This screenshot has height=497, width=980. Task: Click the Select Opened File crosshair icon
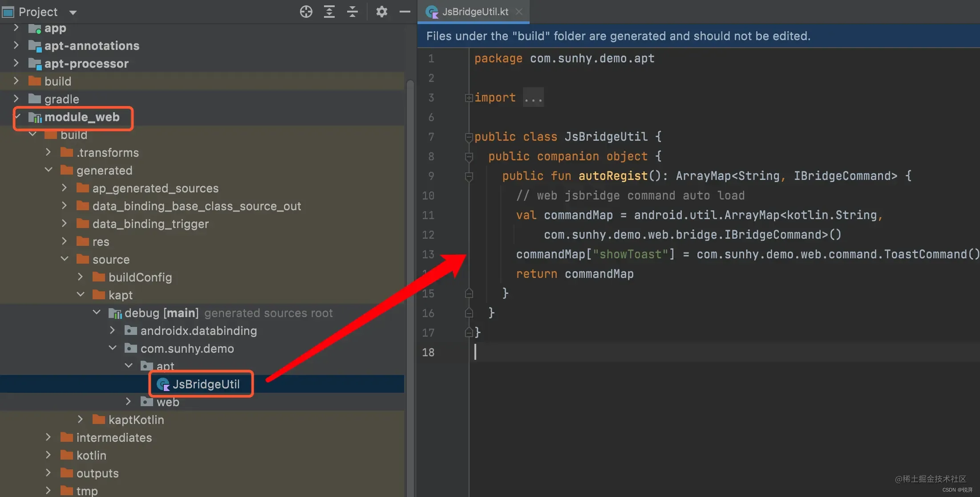tap(306, 12)
